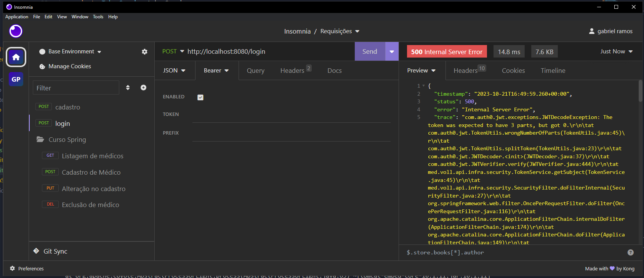Click the JSONPath response filter field

[514, 252]
